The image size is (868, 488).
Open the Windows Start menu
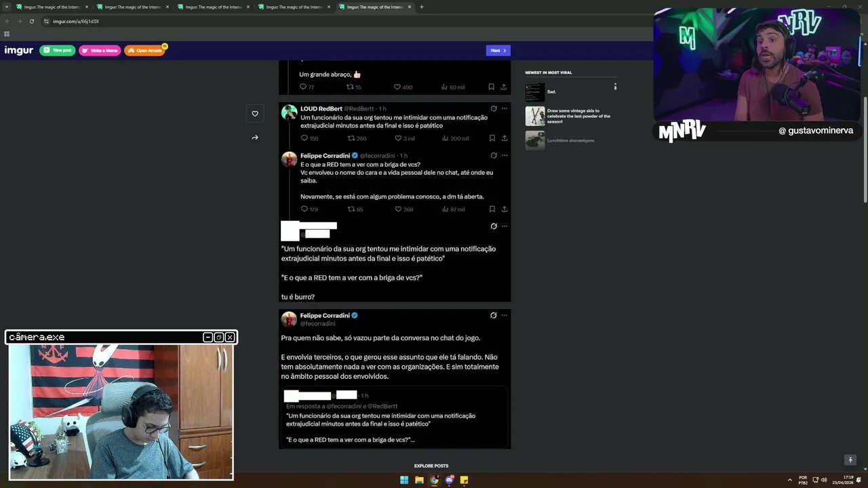[x=404, y=480]
